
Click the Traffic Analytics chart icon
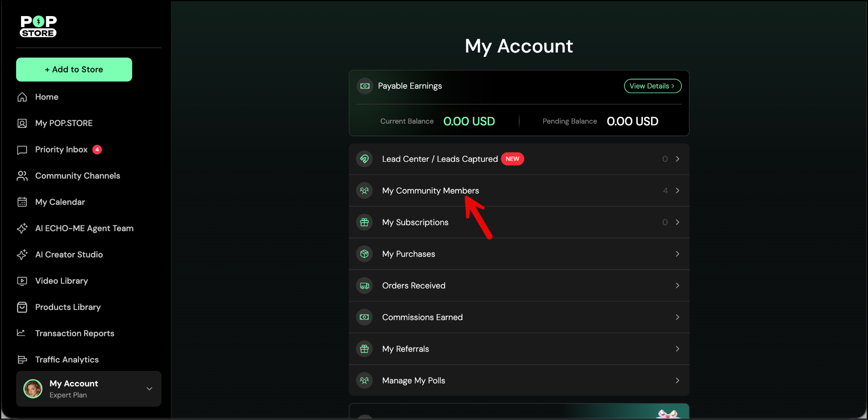(x=22, y=359)
